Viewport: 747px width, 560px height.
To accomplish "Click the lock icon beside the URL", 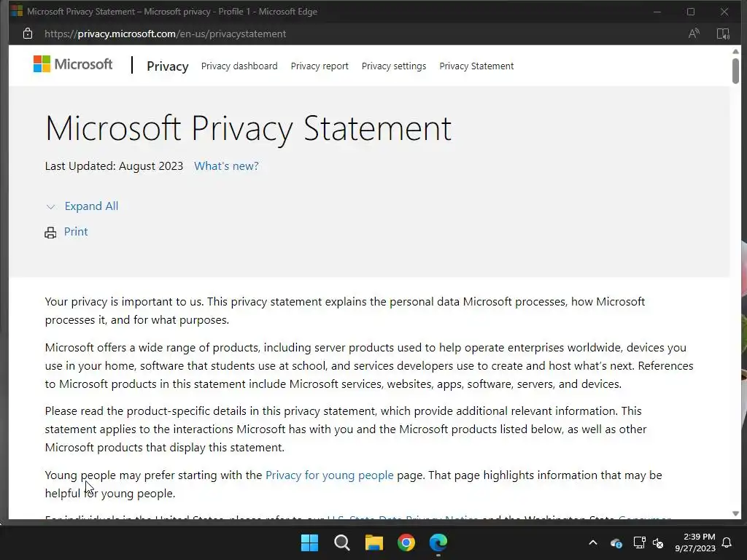I will 28,34.
